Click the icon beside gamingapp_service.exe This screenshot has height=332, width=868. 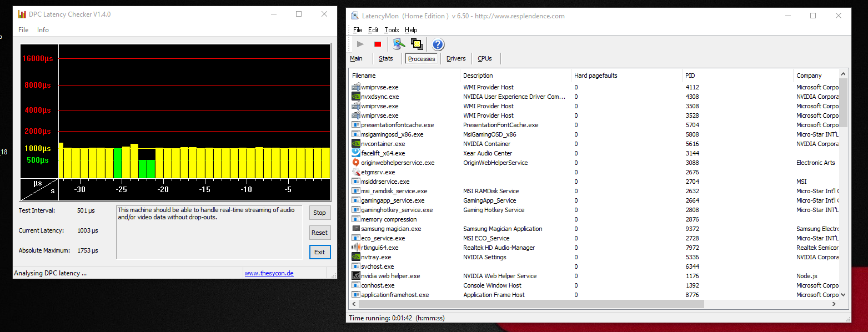[x=356, y=200]
